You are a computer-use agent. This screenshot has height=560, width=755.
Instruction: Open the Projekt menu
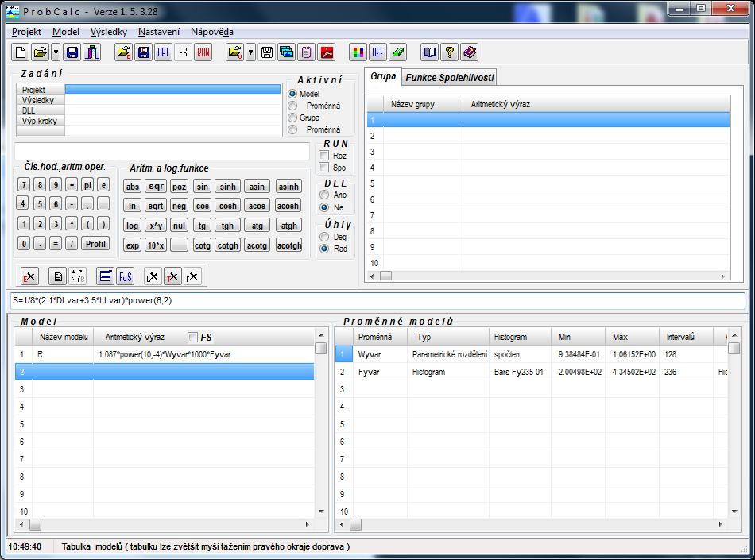(26, 32)
